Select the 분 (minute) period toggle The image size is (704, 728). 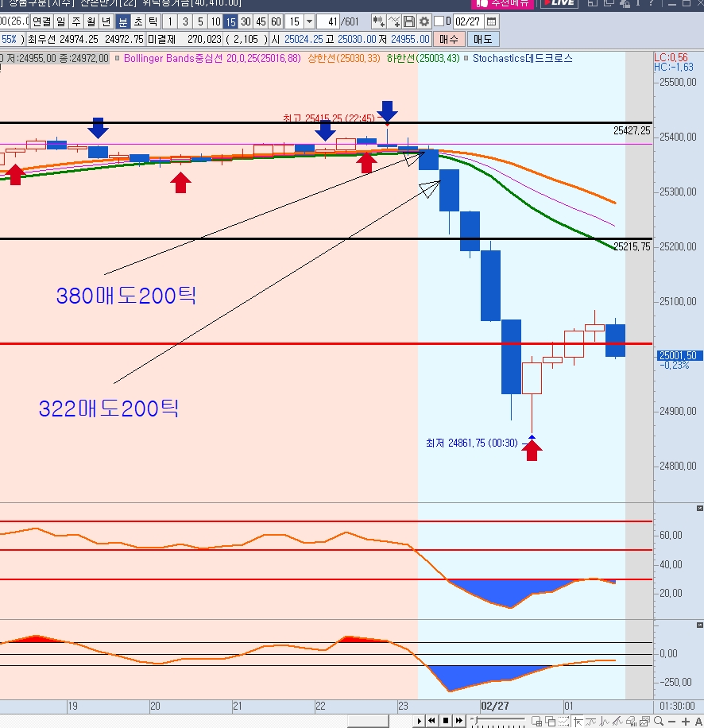click(x=123, y=21)
